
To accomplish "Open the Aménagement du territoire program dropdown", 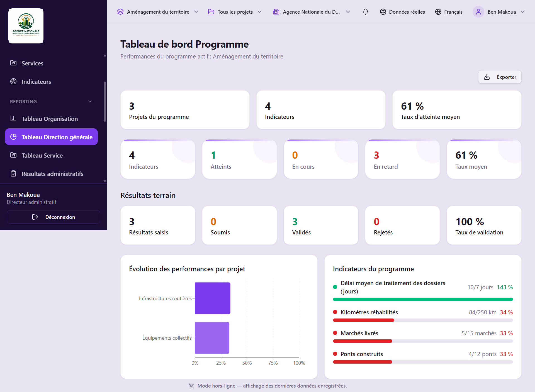I will click(x=158, y=12).
